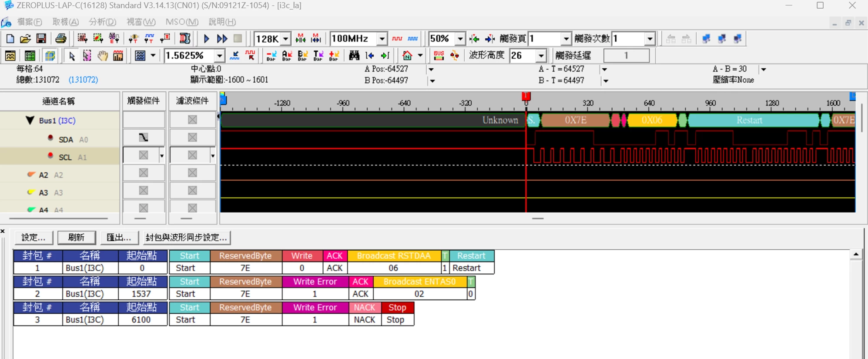Click the next edge green arrow icon

(x=385, y=56)
